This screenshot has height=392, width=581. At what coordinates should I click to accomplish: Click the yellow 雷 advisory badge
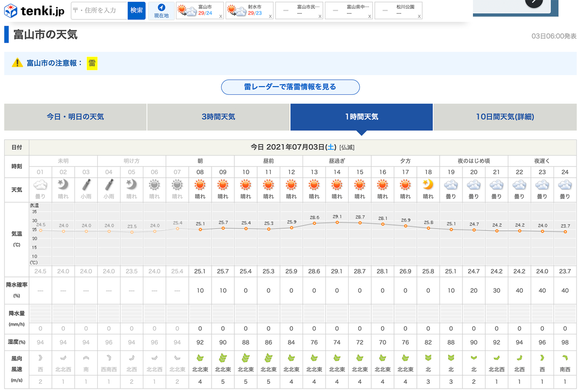click(x=92, y=63)
